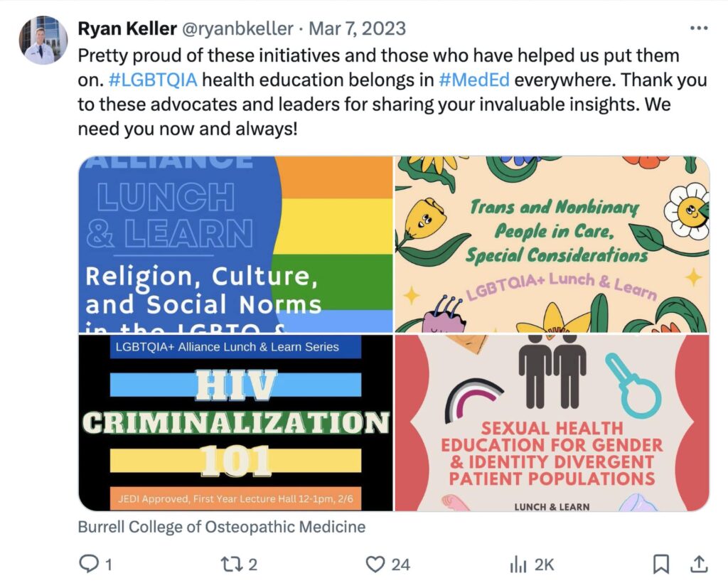Open the Trans and Nonbinary People image

pos(552,245)
